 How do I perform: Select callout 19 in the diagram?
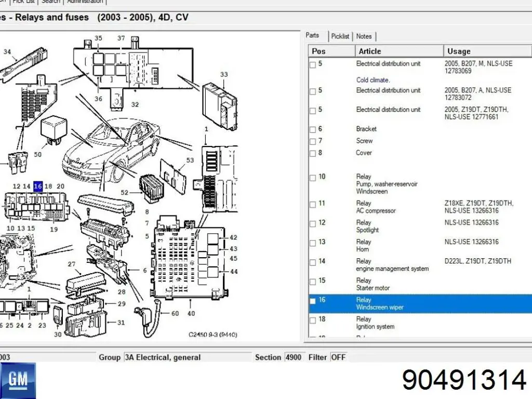click(54, 229)
